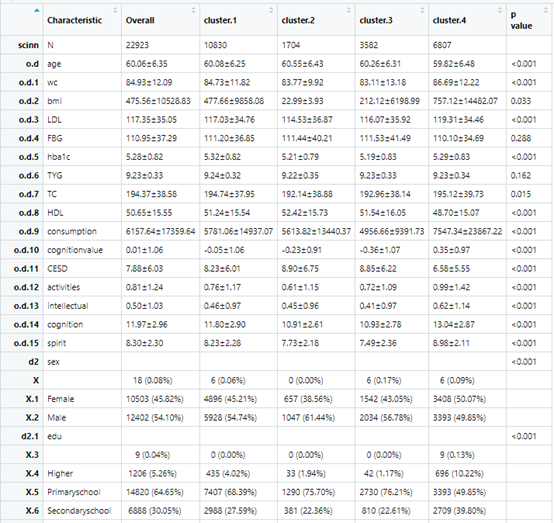Click the sort arrows in the cluster.4 header
Screen dimensions: 554x523
pyautogui.click(x=500, y=10)
